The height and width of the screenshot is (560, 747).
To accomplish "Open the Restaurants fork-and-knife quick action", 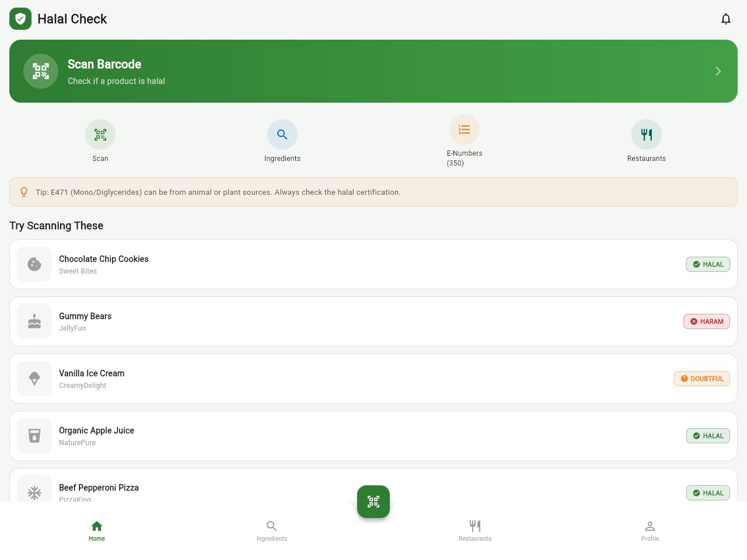I will [647, 135].
